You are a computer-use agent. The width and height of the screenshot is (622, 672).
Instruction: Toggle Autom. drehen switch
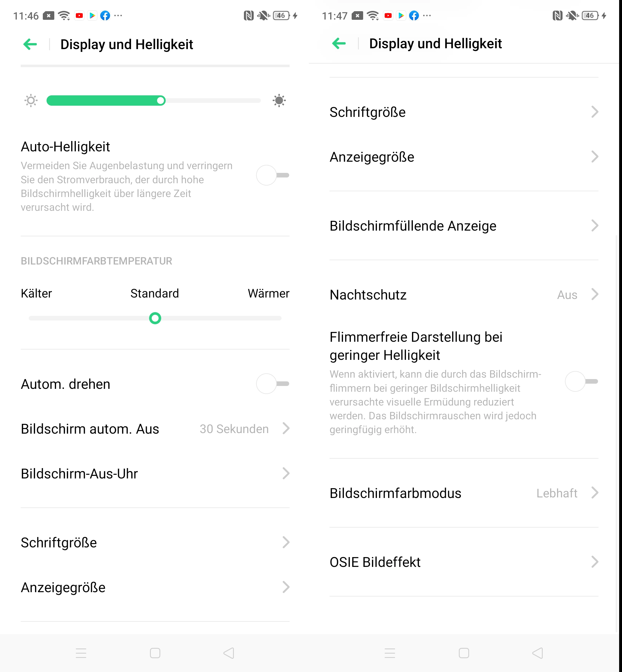click(x=273, y=384)
